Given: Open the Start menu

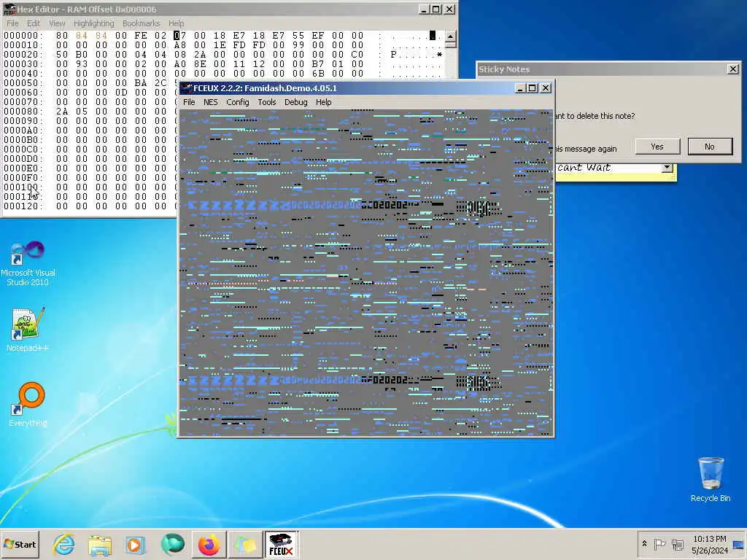Looking at the screenshot, I should coord(20,544).
